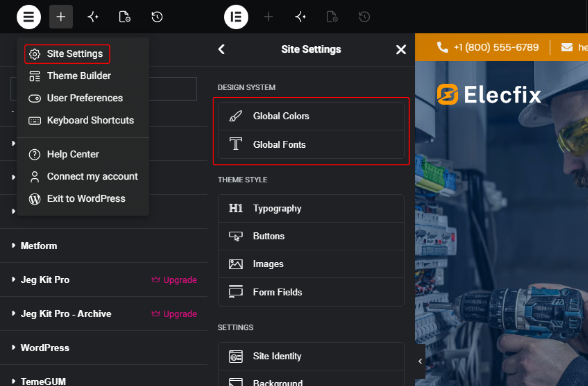Expand the Metform widget category
Screen dimensions: 588x386
(x=104, y=246)
